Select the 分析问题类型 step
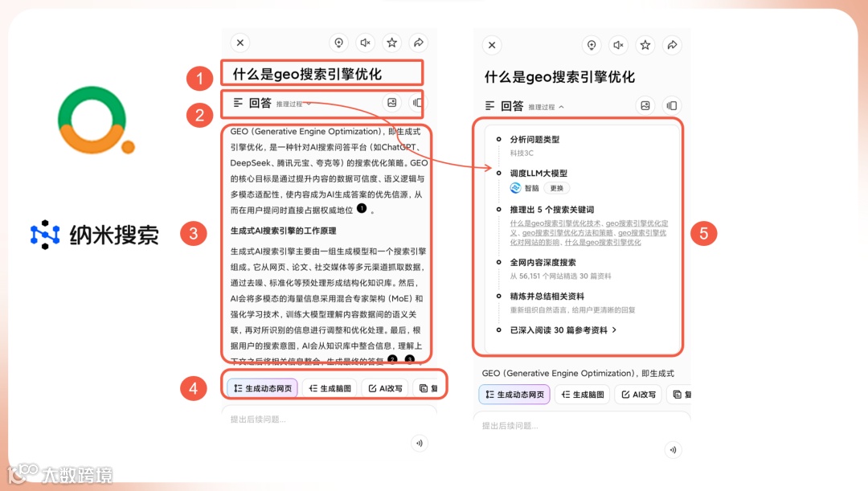Viewport: 868px width, 491px height. (x=534, y=140)
